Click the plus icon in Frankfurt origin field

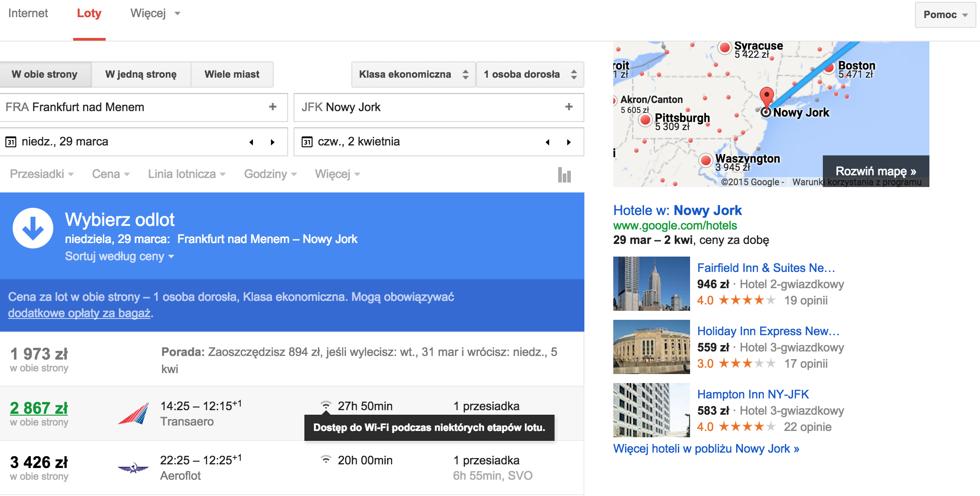tap(273, 107)
